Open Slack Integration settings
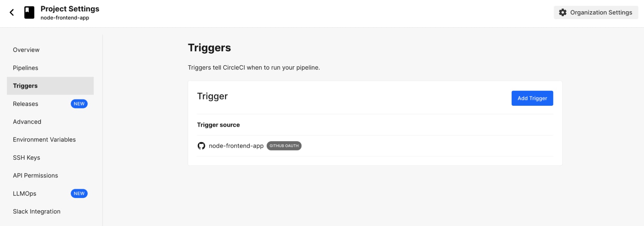The height and width of the screenshot is (226, 644). coord(37,212)
